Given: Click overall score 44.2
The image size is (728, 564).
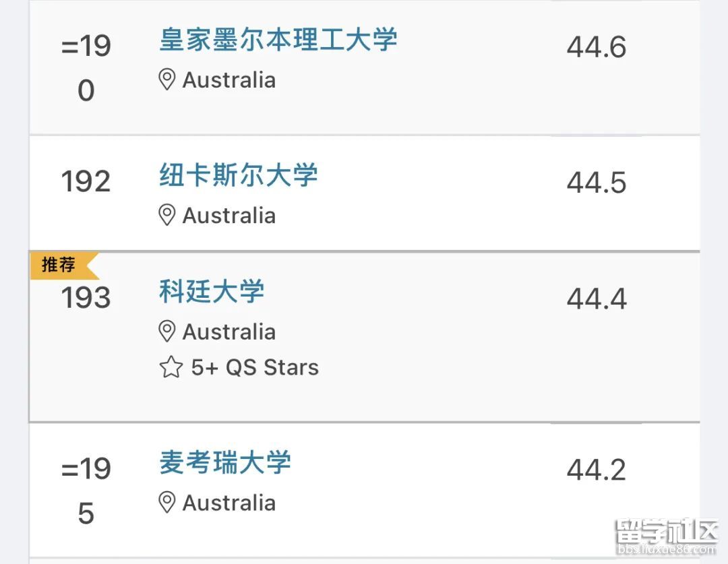Looking at the screenshot, I should coord(597,469).
